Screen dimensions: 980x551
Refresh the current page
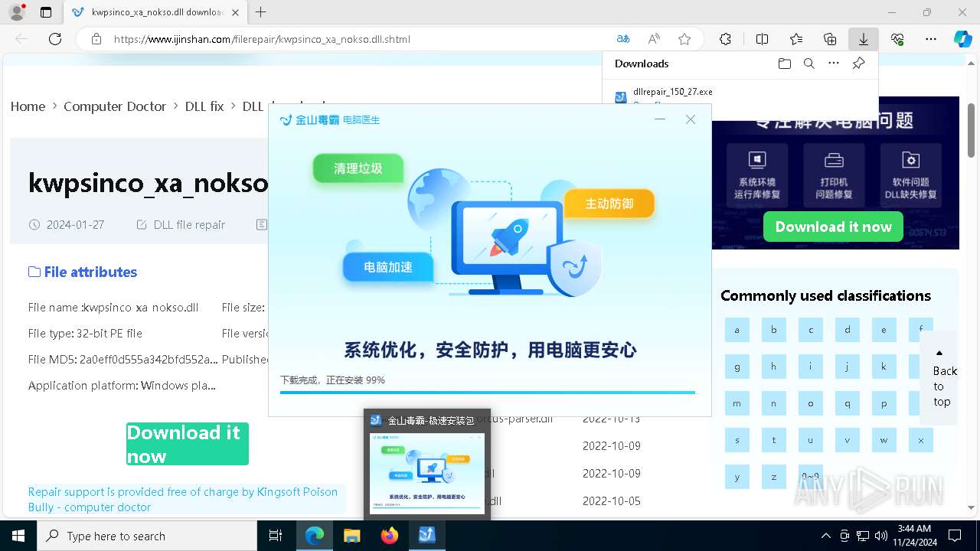tap(55, 39)
